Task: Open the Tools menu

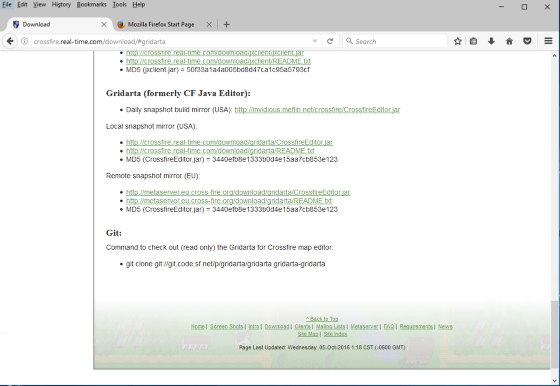Action: coord(119,5)
